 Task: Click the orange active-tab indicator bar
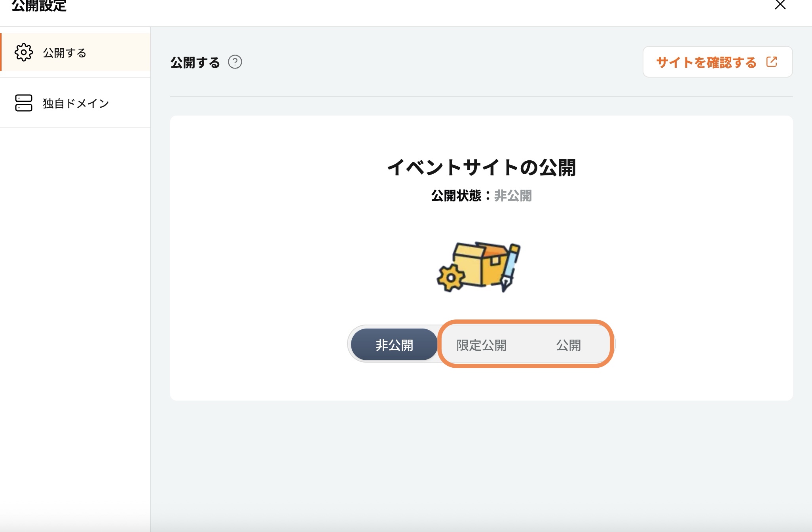click(1, 52)
